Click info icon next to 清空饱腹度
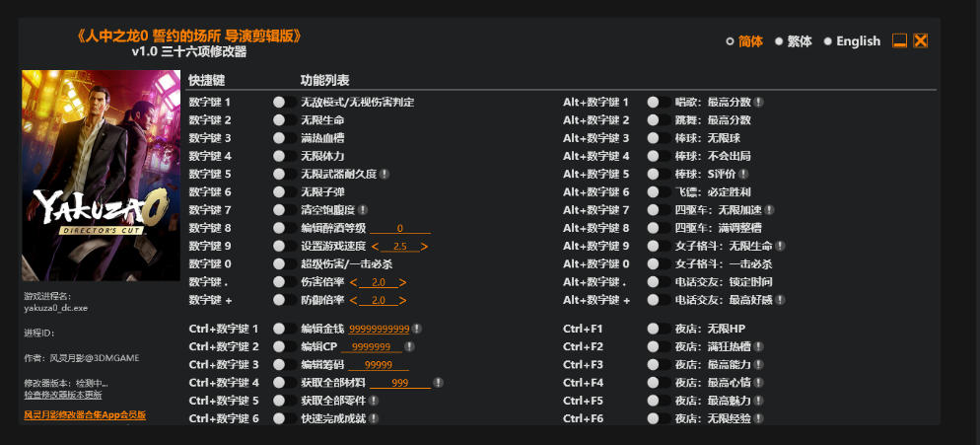 tap(363, 209)
